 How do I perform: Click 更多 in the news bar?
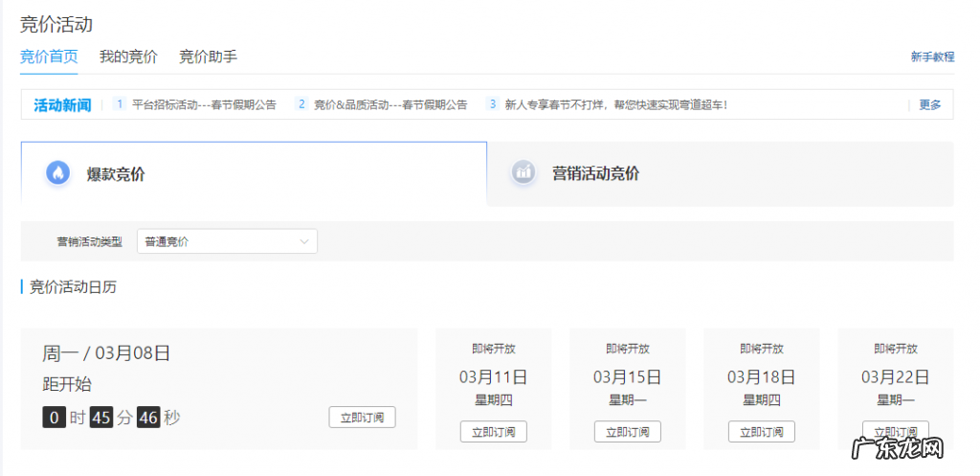click(x=930, y=105)
